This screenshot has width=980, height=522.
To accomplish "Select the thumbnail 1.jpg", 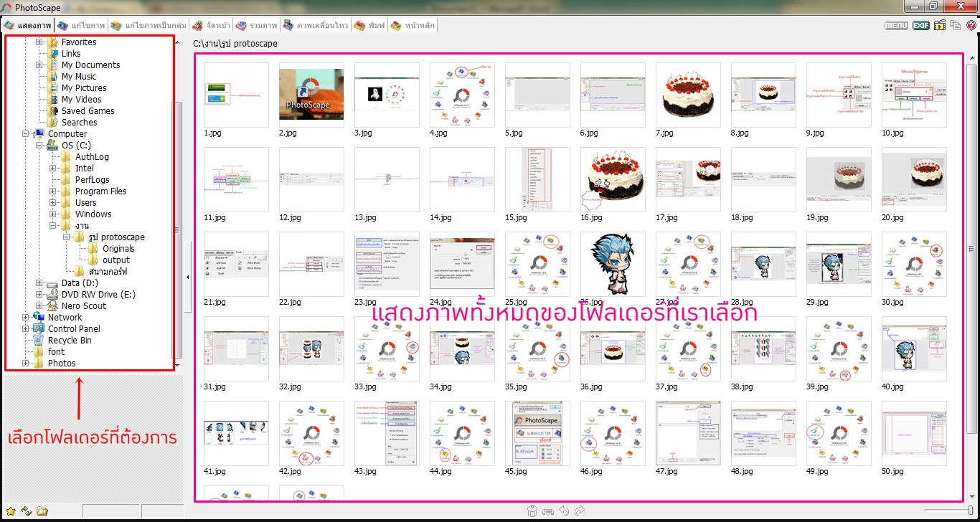I will pyautogui.click(x=236, y=95).
